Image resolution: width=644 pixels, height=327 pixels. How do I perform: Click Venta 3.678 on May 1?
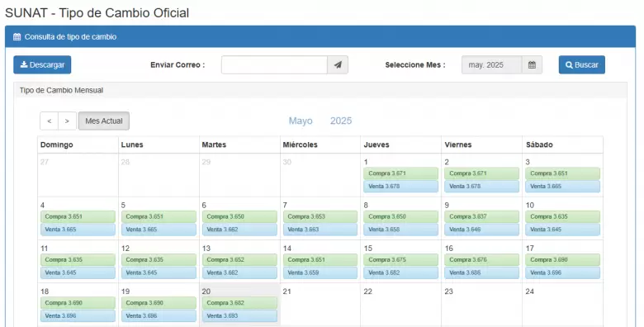401,187
